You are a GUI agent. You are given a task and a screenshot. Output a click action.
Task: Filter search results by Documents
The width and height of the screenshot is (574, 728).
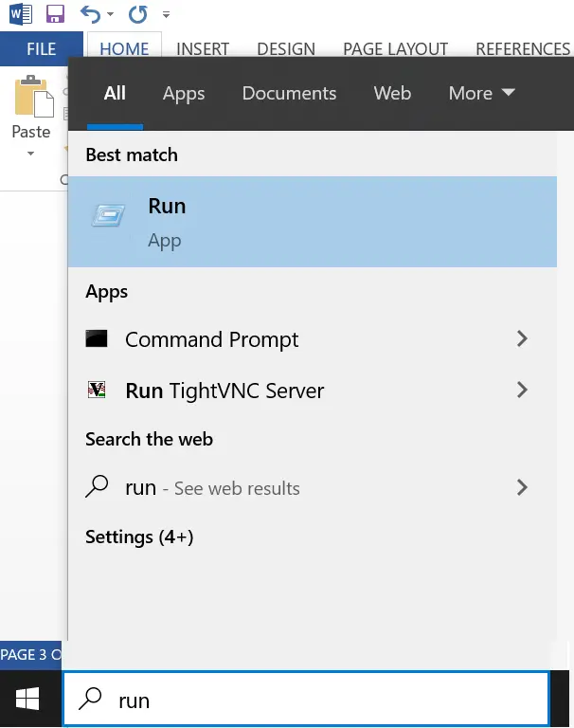click(289, 93)
